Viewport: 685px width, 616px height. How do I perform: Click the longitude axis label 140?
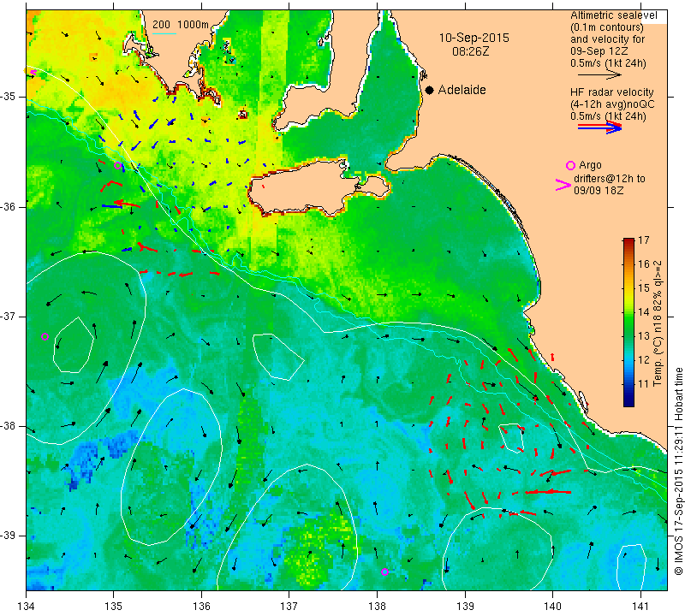[x=552, y=606]
